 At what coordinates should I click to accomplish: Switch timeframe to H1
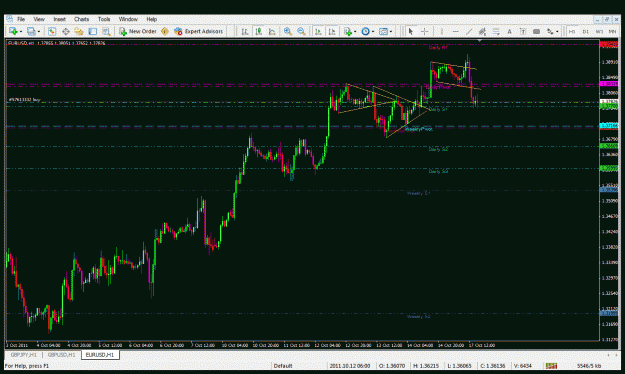[x=572, y=31]
